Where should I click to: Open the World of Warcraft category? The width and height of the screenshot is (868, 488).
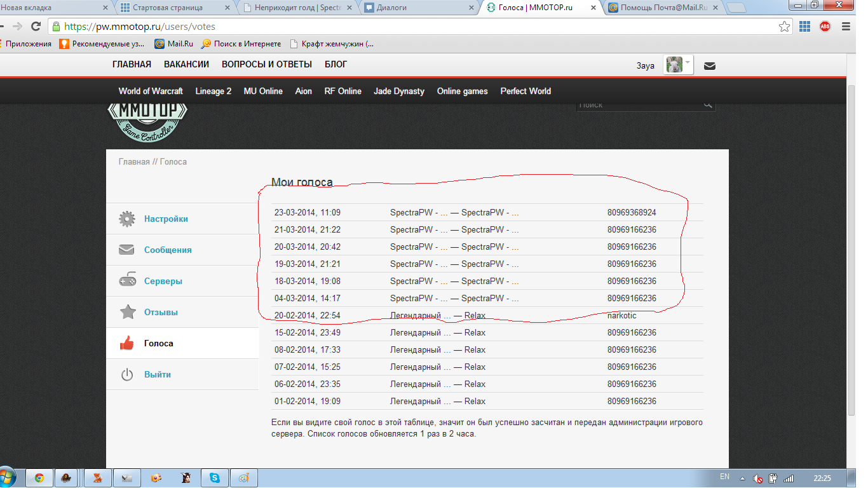pyautogui.click(x=151, y=91)
